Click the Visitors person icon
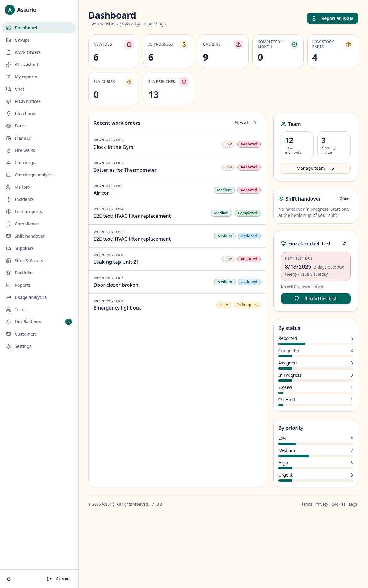 click(x=9, y=187)
